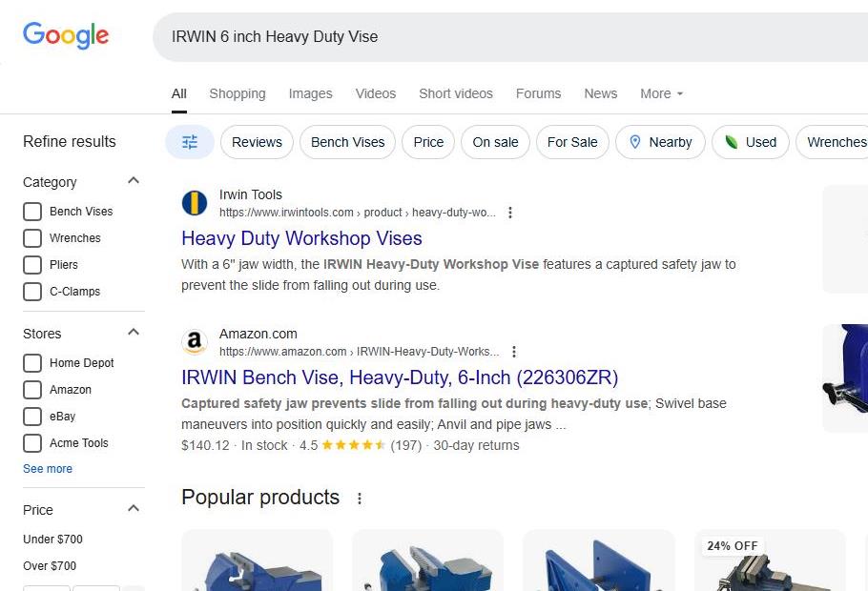Click the Amazon result vise thumbnail
Screen dimensions: 868x591
coord(845,377)
